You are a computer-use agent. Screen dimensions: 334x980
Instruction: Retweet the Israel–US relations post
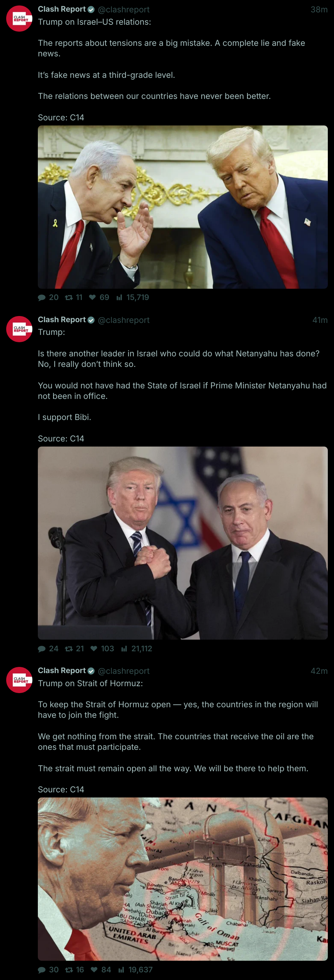click(x=68, y=297)
